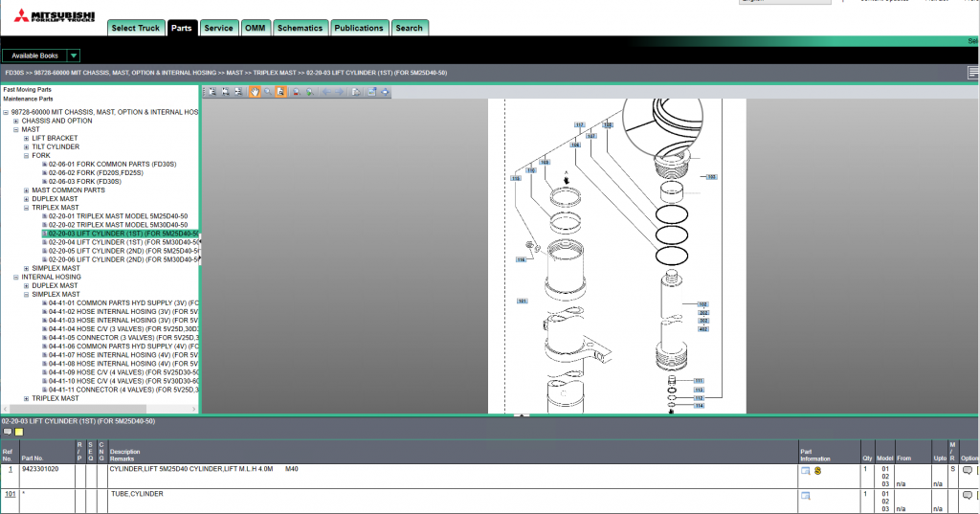Click callout 105 on the diagram
The width and height of the screenshot is (980, 514).
tap(711, 177)
